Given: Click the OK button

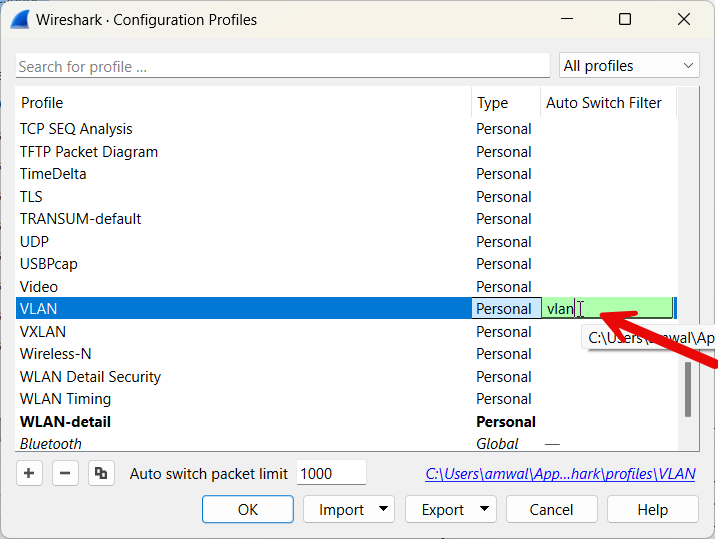Looking at the screenshot, I should (247, 509).
